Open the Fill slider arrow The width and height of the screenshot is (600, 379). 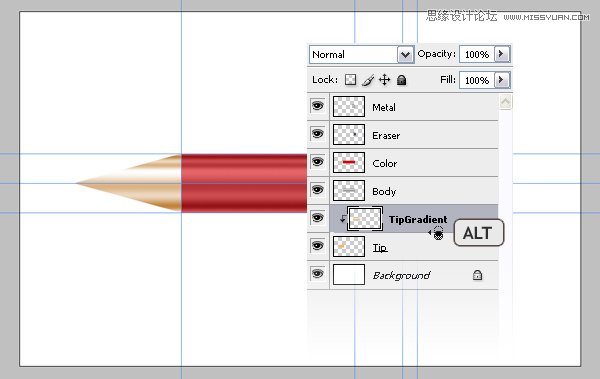(x=502, y=80)
